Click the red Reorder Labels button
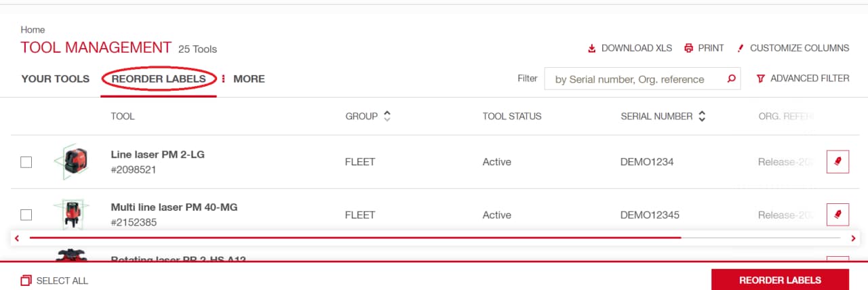This screenshot has width=868, height=290. [780, 280]
